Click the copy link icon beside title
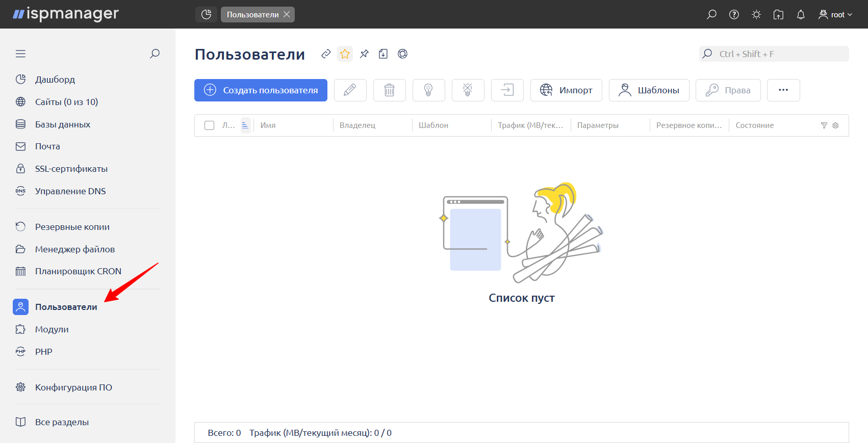The height and width of the screenshot is (443, 868). [326, 54]
